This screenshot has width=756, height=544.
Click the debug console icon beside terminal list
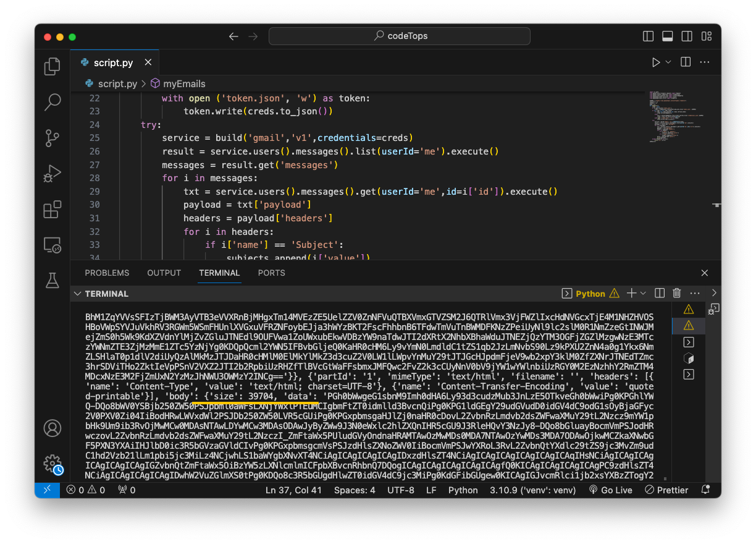tap(713, 308)
